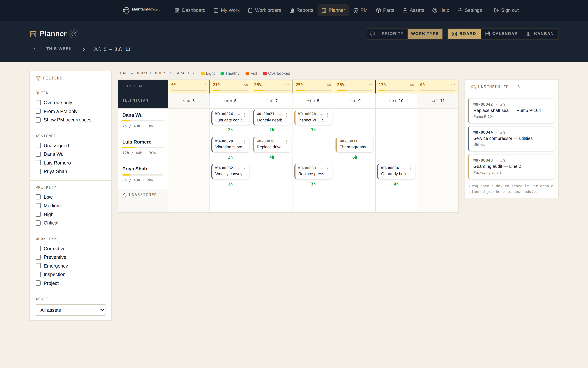The image size is (588, 368).
Task: Click Monday crew load progress bar
Action: (230, 91)
